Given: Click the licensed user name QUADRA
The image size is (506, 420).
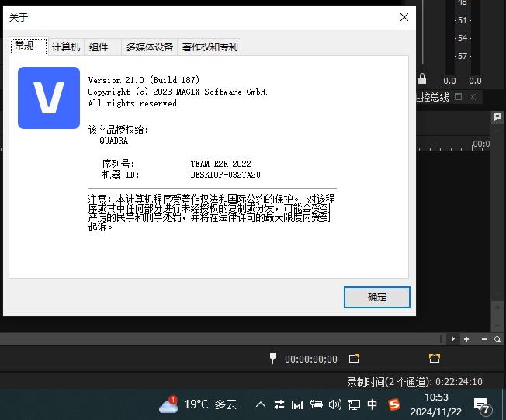Looking at the screenshot, I should tap(113, 141).
